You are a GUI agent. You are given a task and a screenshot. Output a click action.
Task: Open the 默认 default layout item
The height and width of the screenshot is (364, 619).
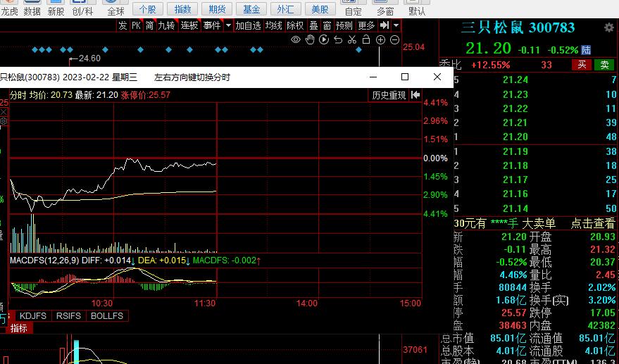(x=417, y=8)
